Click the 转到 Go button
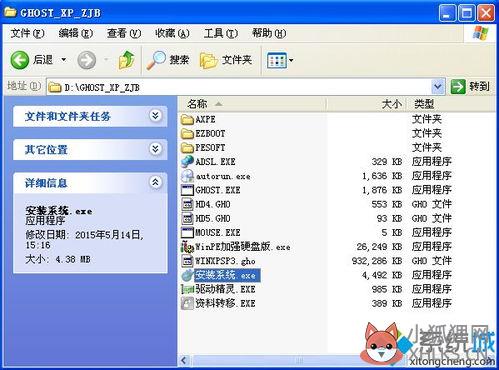 click(470, 87)
